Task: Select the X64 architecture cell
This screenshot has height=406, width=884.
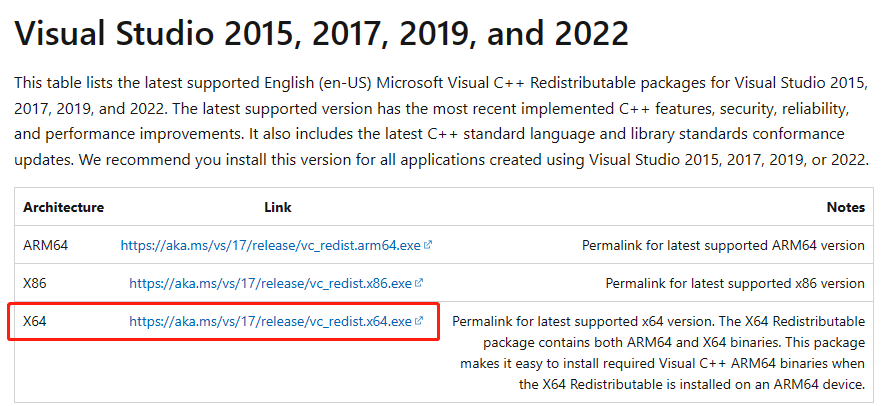Action: click(35, 321)
